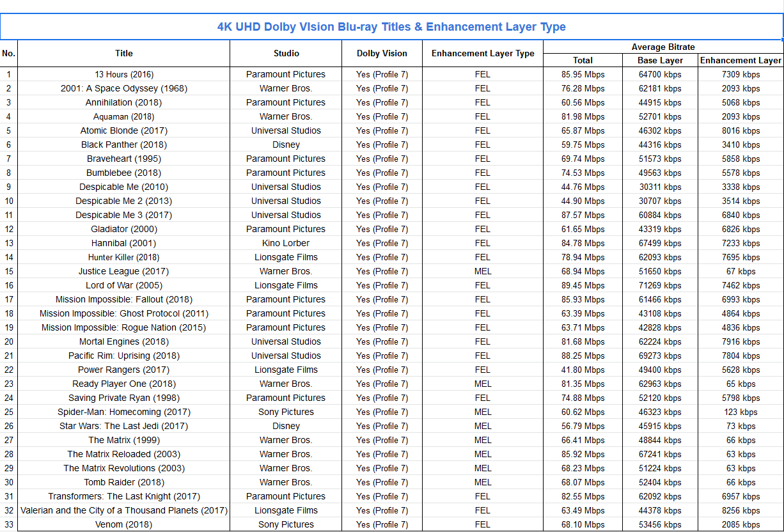Select the '13 Hours (2016)' title cell

(x=124, y=75)
